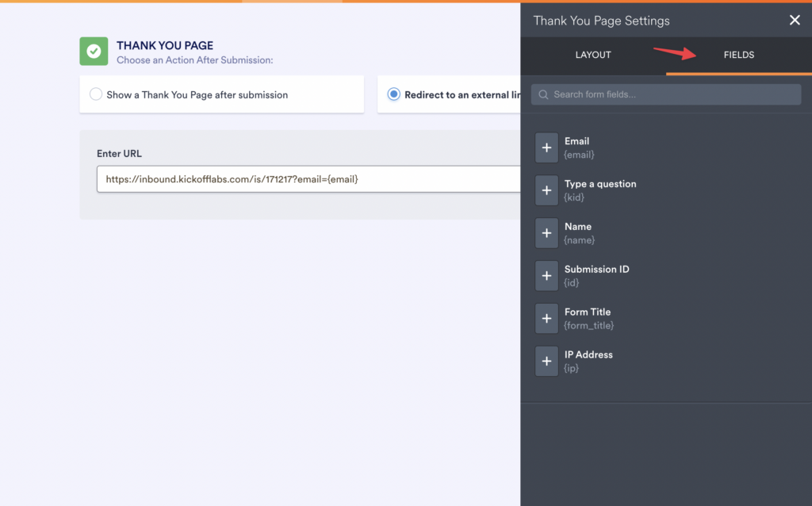Click the {id} tag text
812x506 pixels.
pyautogui.click(x=571, y=283)
